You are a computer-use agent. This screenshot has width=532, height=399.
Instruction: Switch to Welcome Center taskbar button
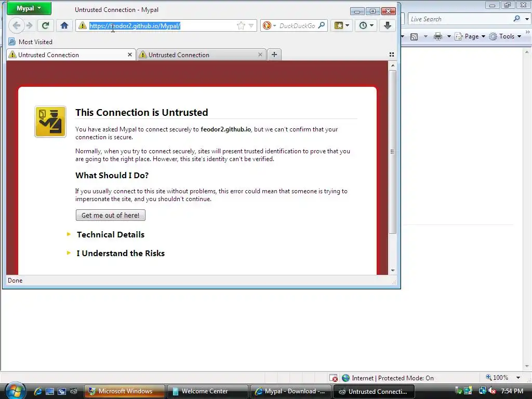pos(207,391)
